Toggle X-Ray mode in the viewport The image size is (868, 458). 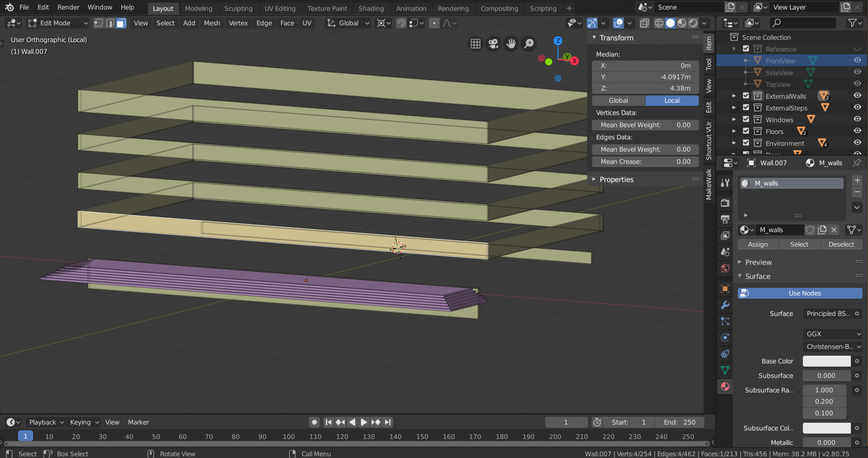644,23
